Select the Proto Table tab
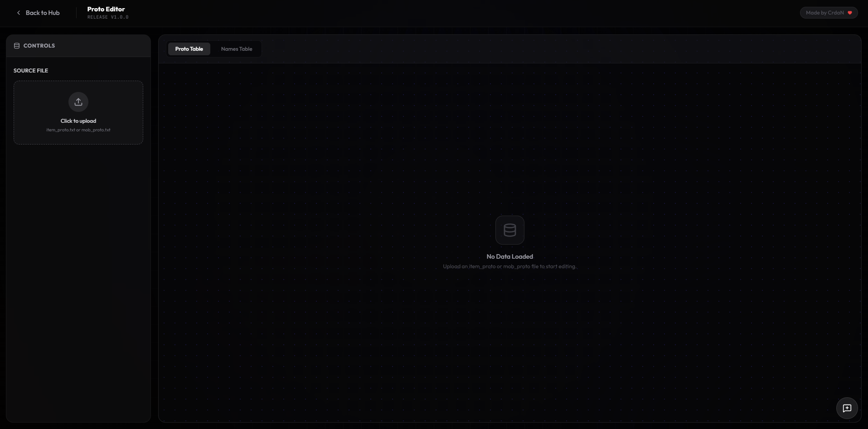Screen dimensions: 868x429 (189, 49)
